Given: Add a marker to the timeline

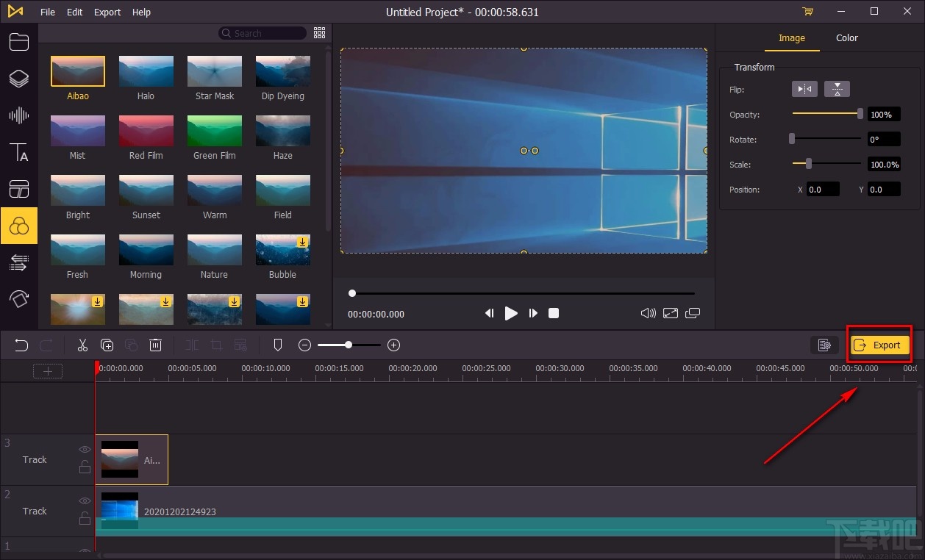Looking at the screenshot, I should pos(278,345).
